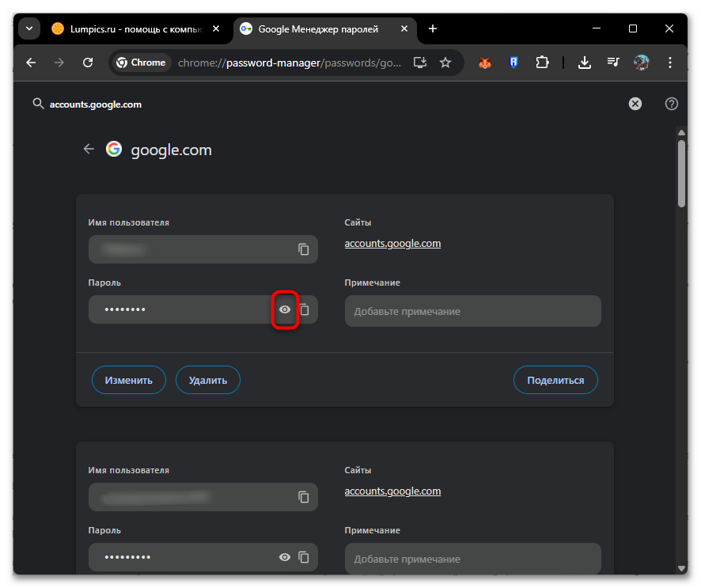The width and height of the screenshot is (701, 588).
Task: Minimize the Chrome window
Action: click(x=597, y=28)
